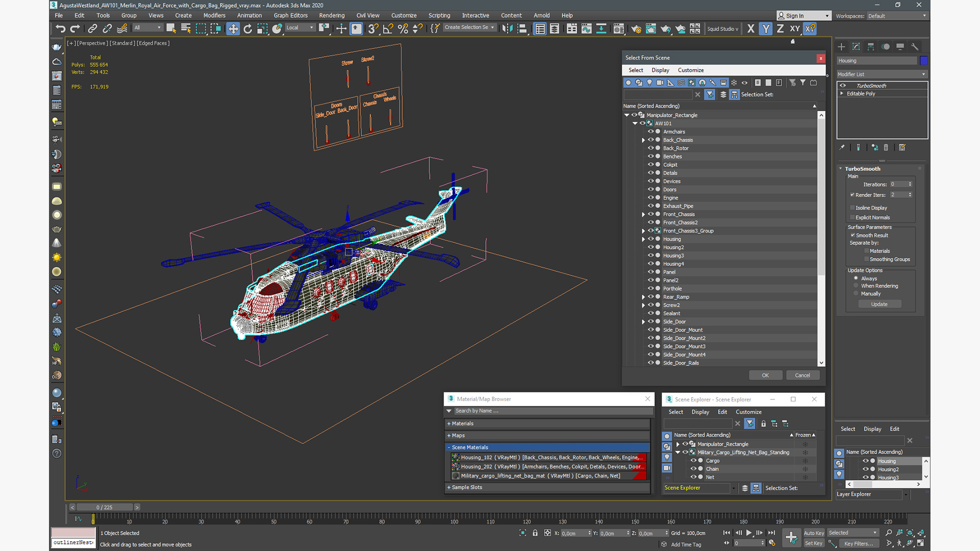The height and width of the screenshot is (551, 980).
Task: Click TurboSmooth Update button
Action: click(x=879, y=304)
